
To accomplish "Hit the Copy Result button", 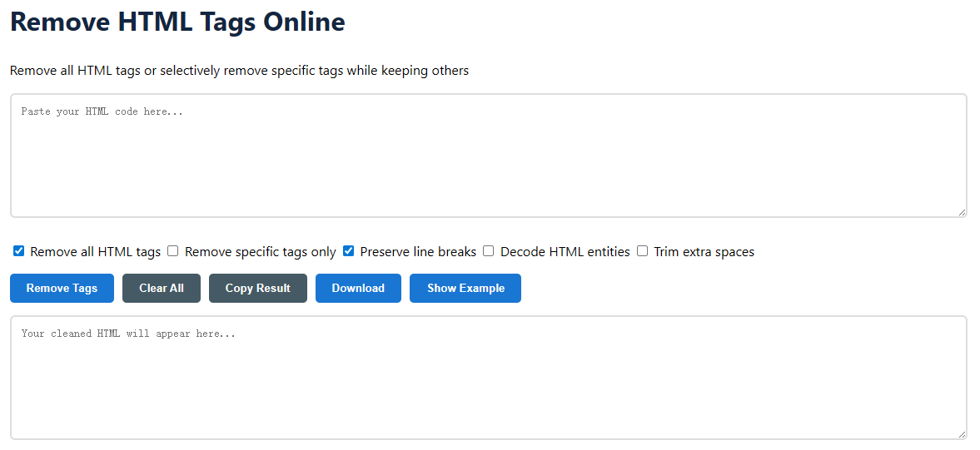I will pos(258,289).
